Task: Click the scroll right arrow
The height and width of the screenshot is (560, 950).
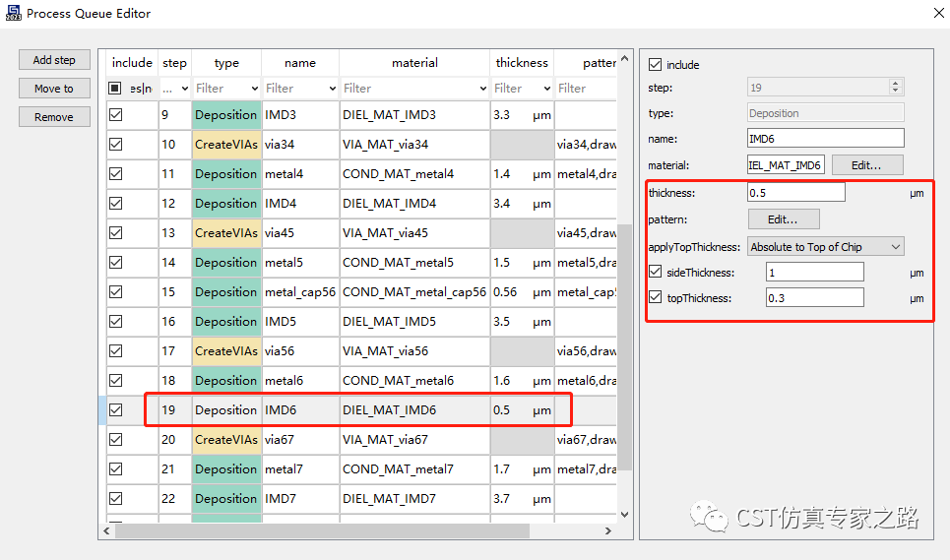Action: pos(608,530)
